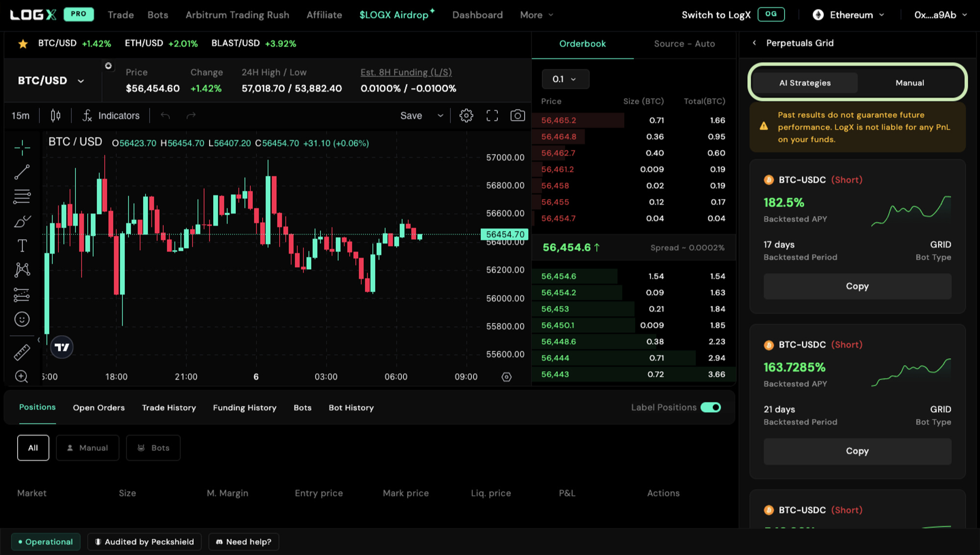Viewport: 980px width, 555px height.
Task: Open the Indicators panel
Action: (111, 116)
